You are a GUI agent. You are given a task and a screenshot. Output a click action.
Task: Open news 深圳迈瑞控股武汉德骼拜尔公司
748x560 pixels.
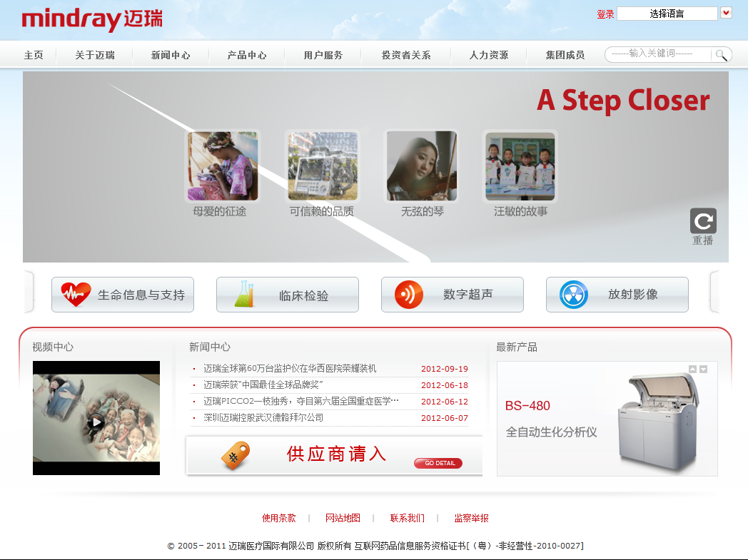[x=263, y=417]
